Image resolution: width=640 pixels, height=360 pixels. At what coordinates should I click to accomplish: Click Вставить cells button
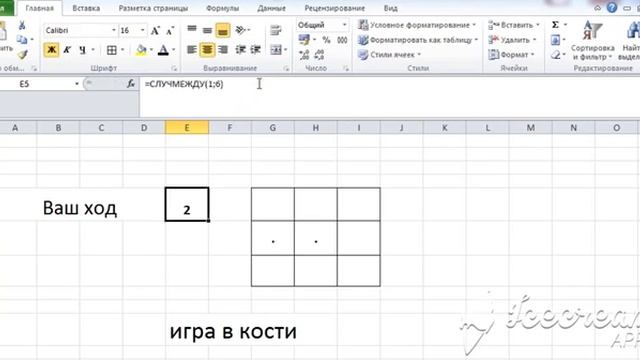point(513,25)
